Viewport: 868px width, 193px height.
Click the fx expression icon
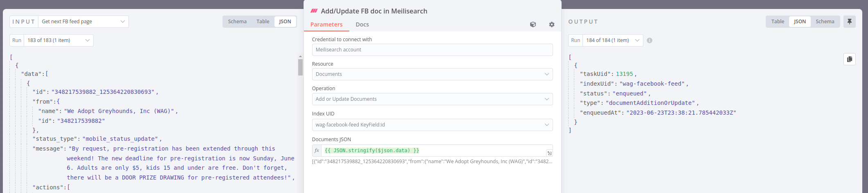(x=317, y=151)
